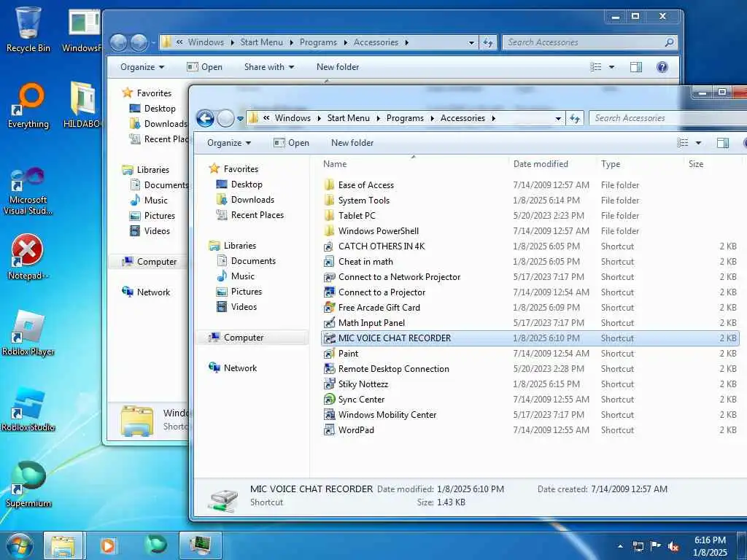Viewport: 747px width, 560px height.
Task: Open the Everything desktop shortcut
Action: (28, 106)
